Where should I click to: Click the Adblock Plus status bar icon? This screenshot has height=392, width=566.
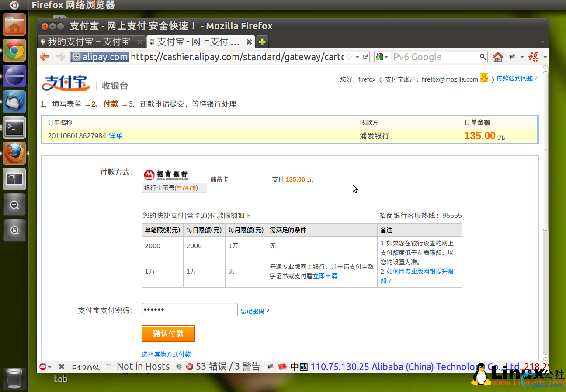[43, 367]
